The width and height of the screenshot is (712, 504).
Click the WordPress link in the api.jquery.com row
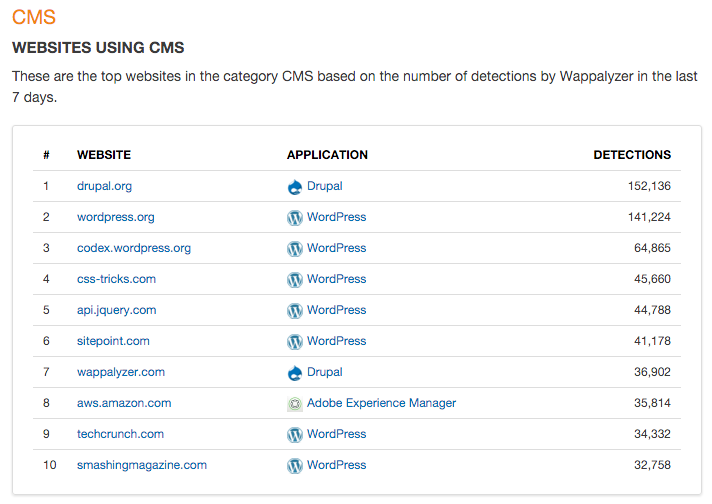(336, 310)
